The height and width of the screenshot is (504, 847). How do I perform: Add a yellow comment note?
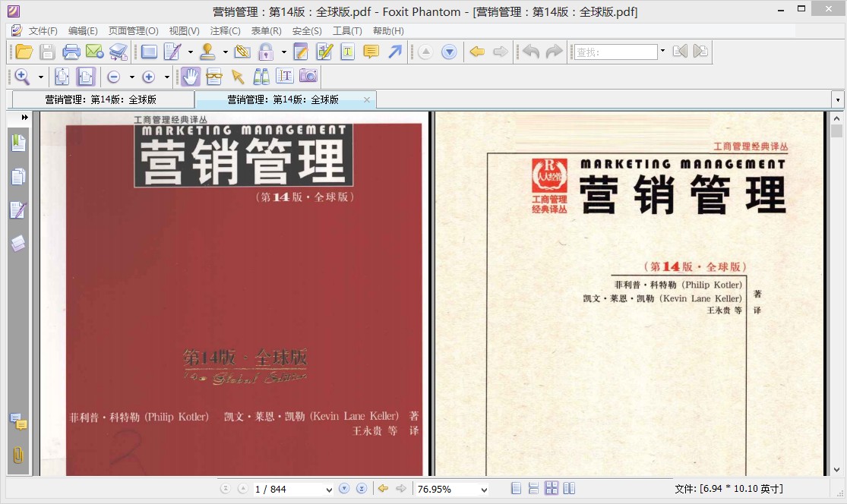point(371,52)
